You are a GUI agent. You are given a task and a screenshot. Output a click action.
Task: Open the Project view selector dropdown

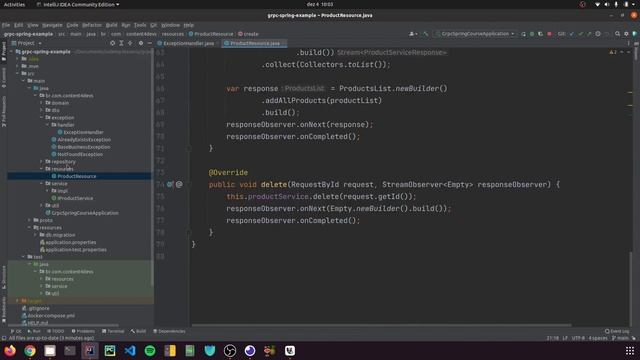(28, 43)
